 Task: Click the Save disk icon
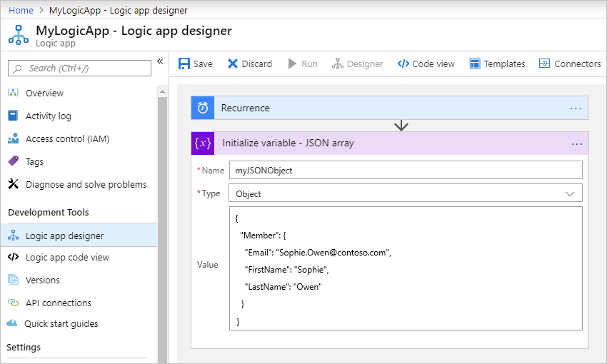pos(184,64)
